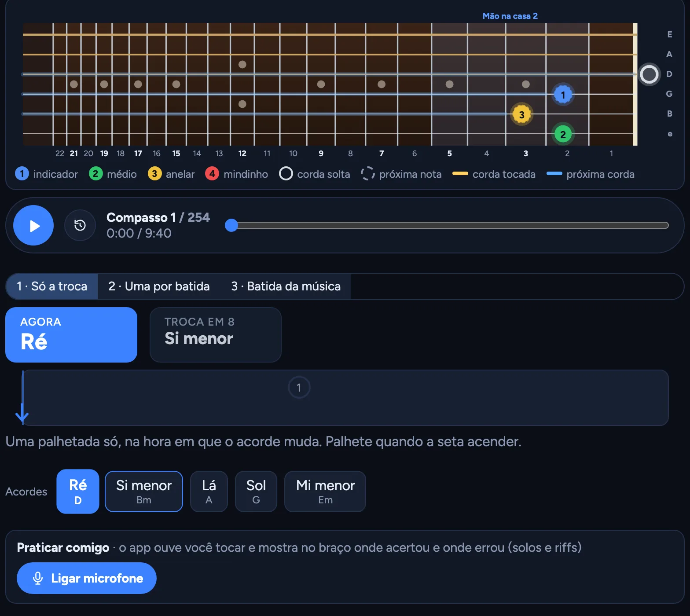
Task: Click the open D string circle
Action: (x=649, y=74)
